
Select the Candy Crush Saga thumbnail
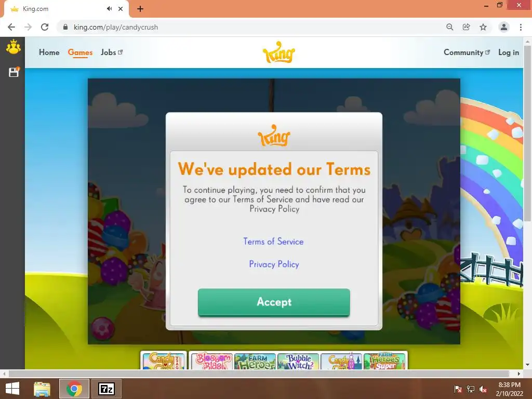coord(164,361)
